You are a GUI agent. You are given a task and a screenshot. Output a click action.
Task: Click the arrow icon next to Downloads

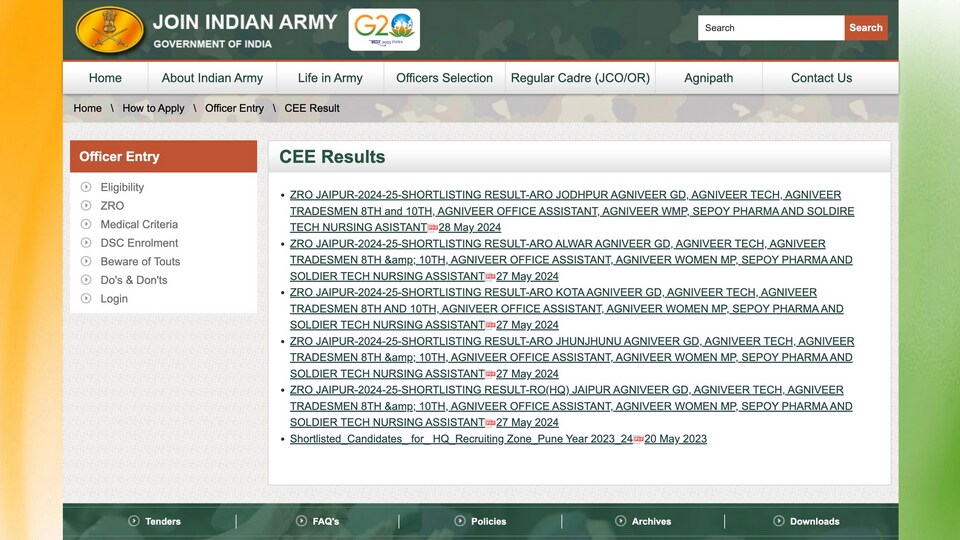pos(779,521)
